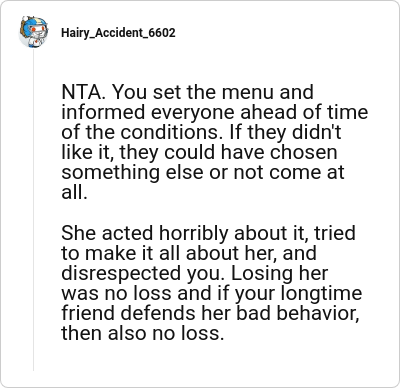Collapse the comment using the vertical thread line
This screenshot has height=388, width=400.
tap(33, 210)
